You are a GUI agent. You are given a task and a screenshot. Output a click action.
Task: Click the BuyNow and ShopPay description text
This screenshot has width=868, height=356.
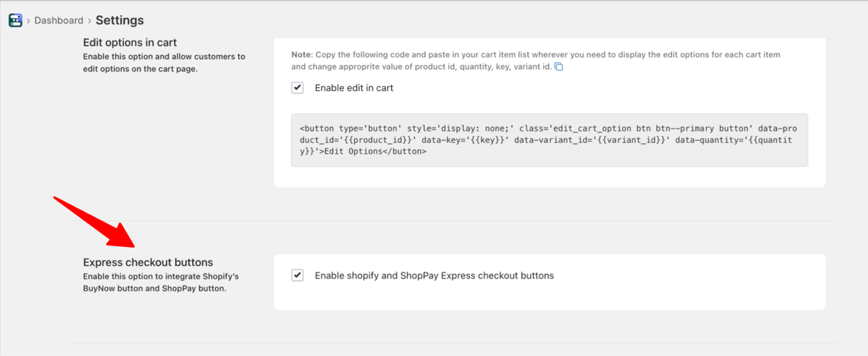[x=161, y=282]
